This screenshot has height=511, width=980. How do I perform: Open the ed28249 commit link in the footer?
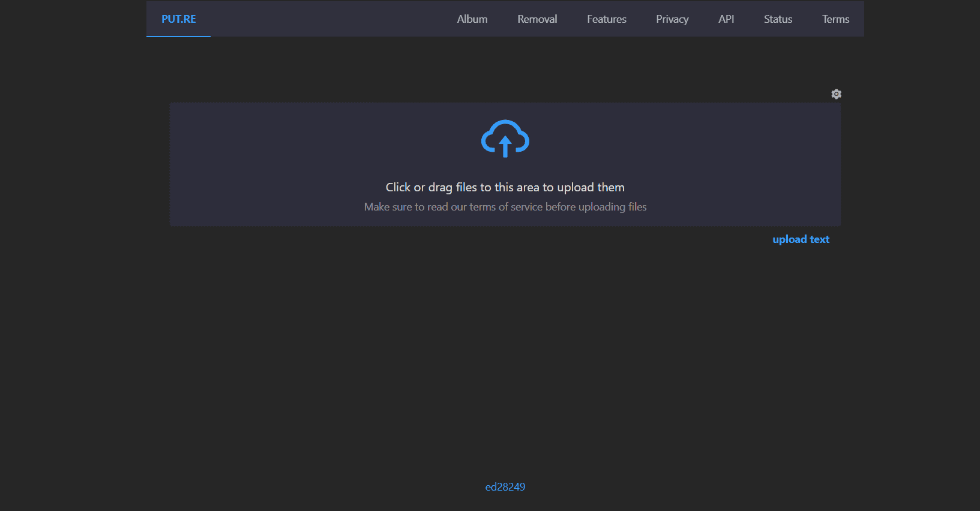click(505, 487)
